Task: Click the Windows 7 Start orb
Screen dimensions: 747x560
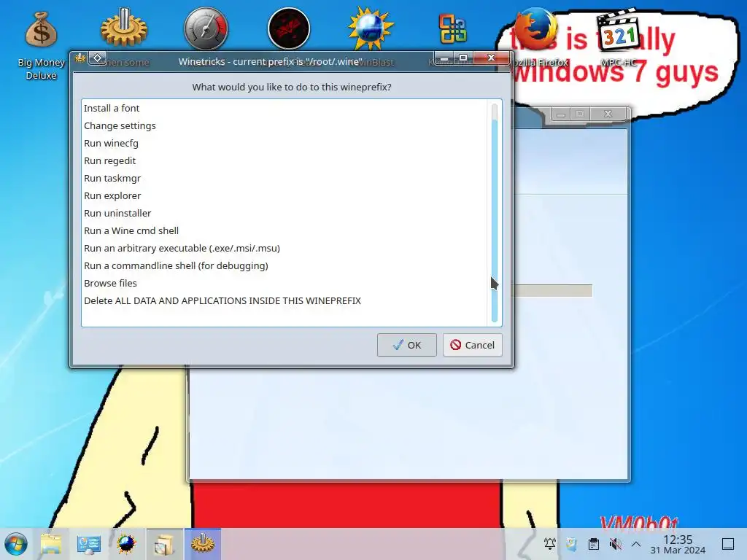Action: pyautogui.click(x=16, y=544)
